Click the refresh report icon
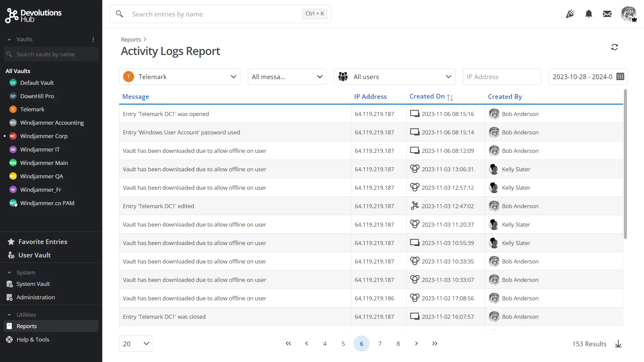The height and width of the screenshot is (362, 644). [x=614, y=47]
